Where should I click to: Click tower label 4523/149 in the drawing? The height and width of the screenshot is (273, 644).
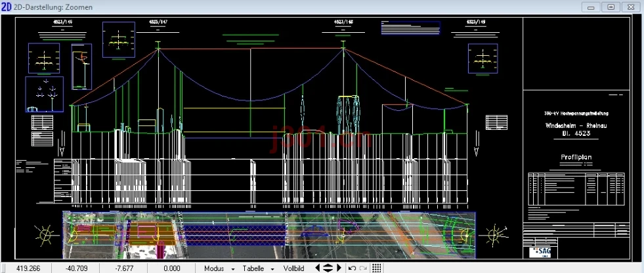coord(475,22)
